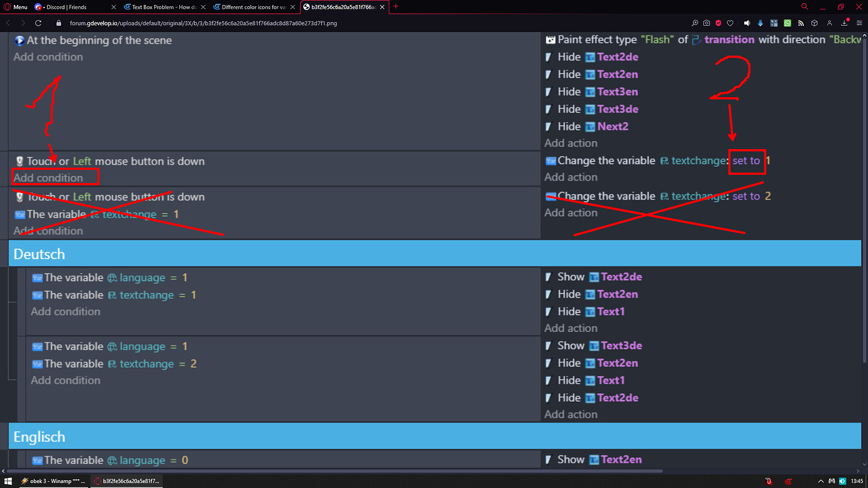Click 'At the beginning of the scene' text

click(99, 40)
